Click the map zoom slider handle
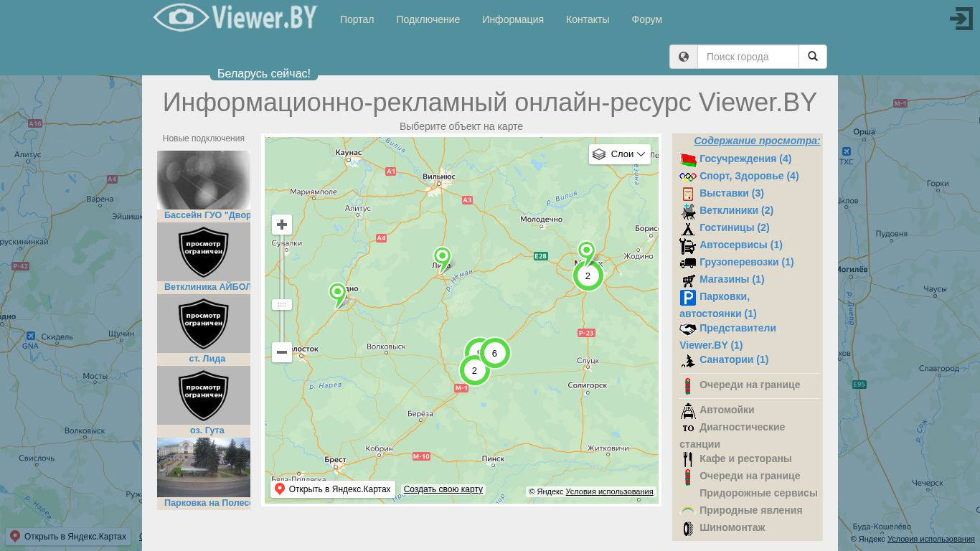 [282, 304]
